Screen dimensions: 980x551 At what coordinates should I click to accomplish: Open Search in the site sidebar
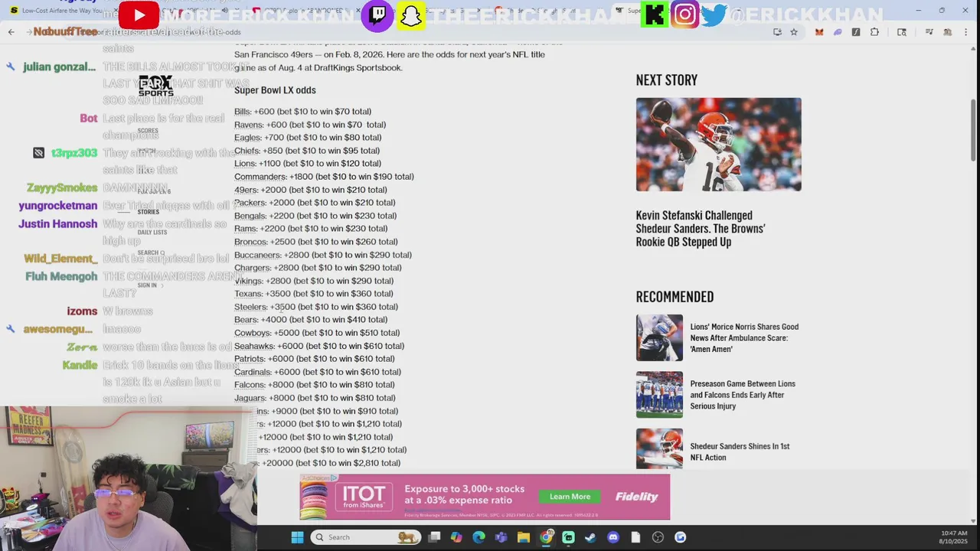[x=151, y=253]
